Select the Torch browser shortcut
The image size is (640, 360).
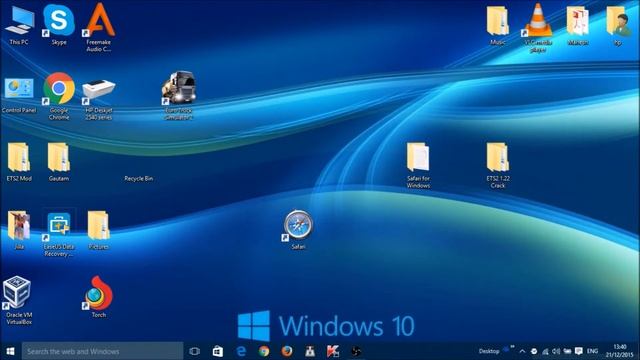99,297
